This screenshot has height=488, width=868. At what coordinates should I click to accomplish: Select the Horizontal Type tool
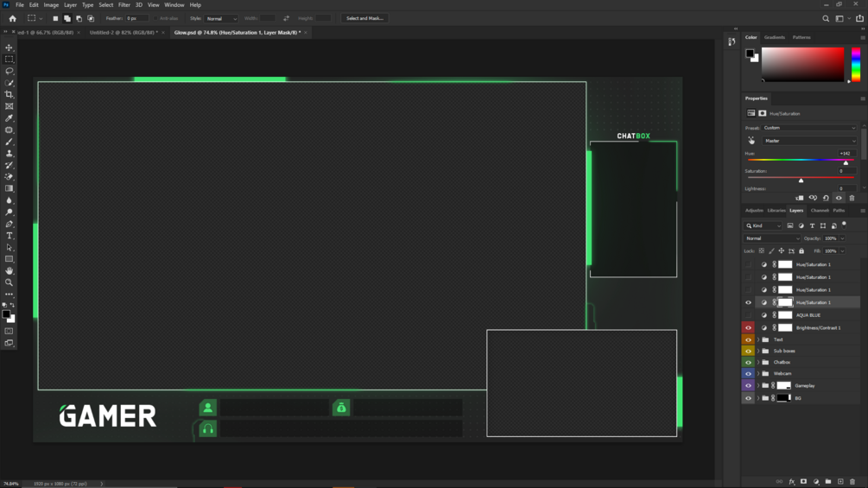coord(9,236)
